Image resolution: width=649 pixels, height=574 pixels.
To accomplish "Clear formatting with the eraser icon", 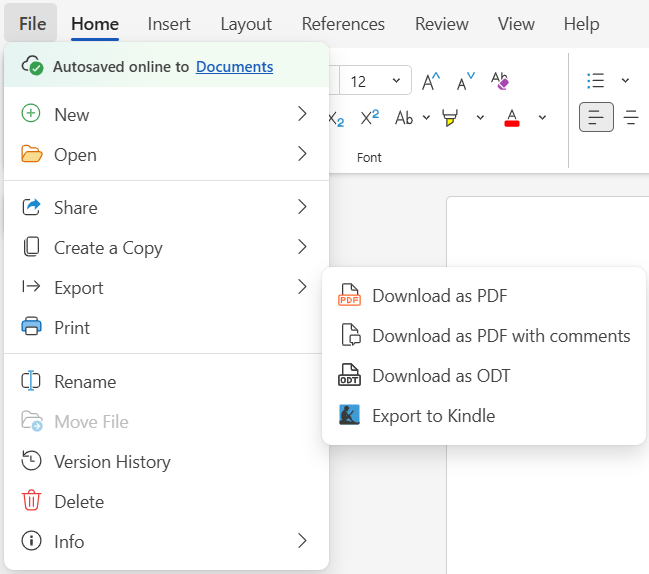I will tap(500, 81).
